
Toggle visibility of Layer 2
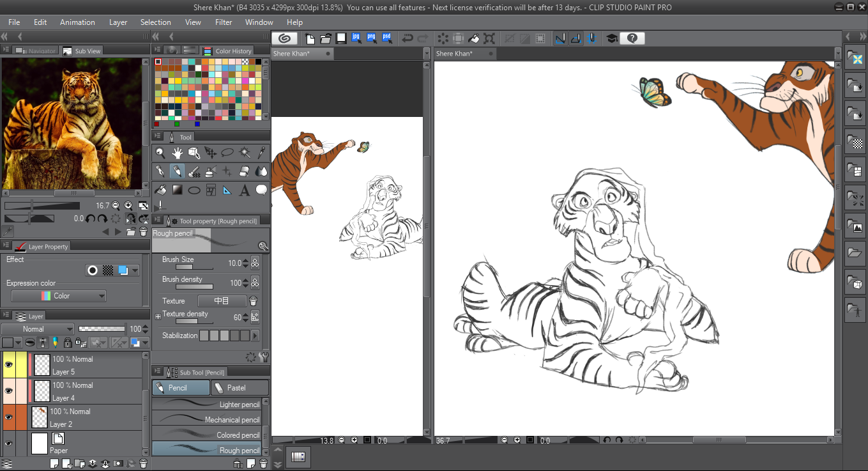(9, 417)
